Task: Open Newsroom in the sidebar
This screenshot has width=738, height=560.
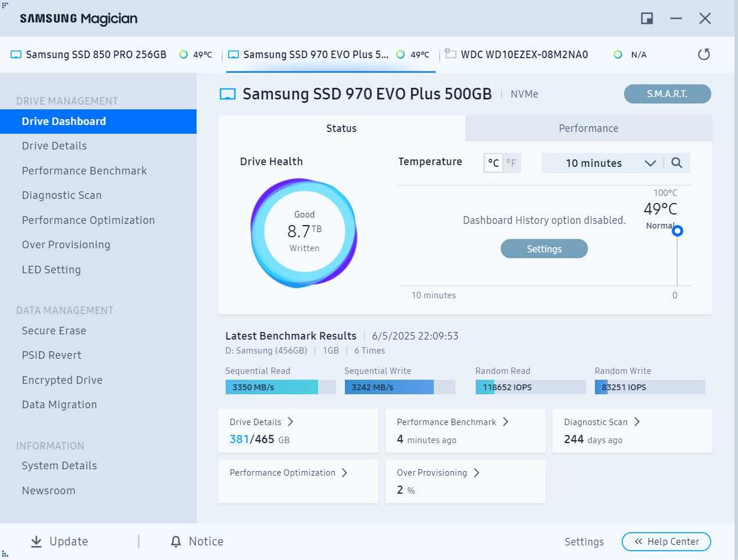Action: tap(49, 491)
